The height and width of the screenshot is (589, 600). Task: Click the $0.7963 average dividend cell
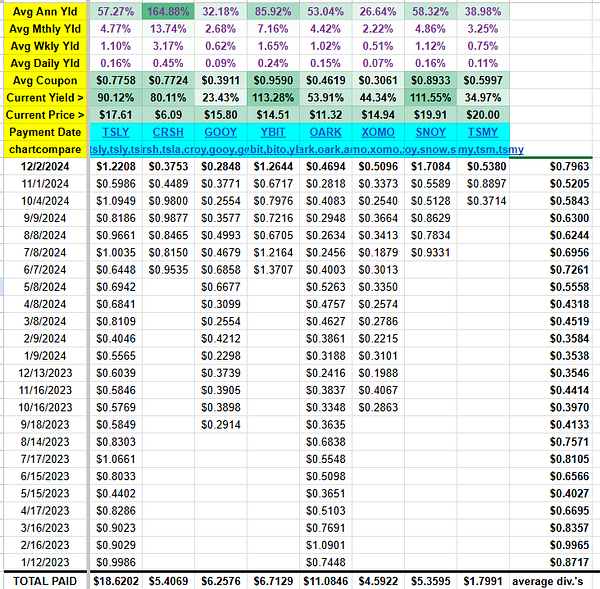point(551,166)
